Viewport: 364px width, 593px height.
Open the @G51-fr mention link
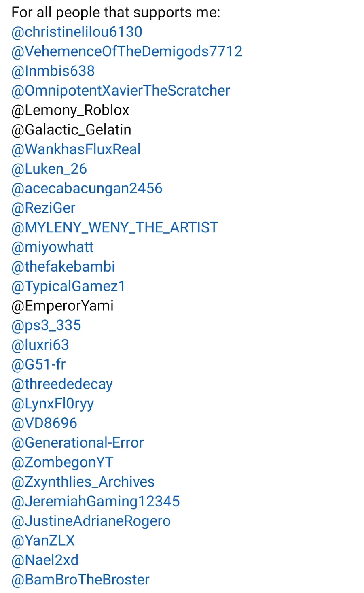(38, 365)
